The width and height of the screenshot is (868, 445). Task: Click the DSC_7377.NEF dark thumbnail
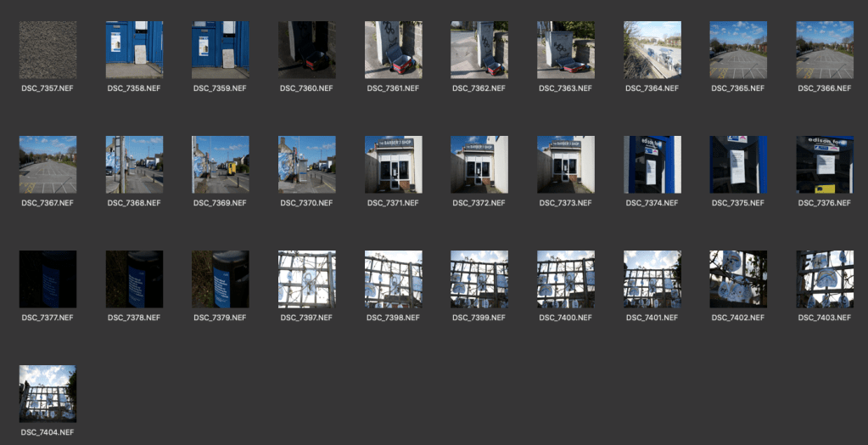tap(48, 279)
